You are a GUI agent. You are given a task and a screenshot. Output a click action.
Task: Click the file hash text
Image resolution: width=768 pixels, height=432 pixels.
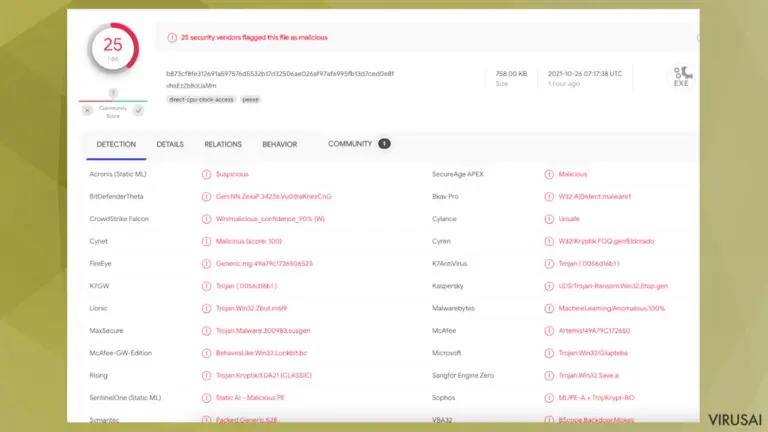point(280,74)
